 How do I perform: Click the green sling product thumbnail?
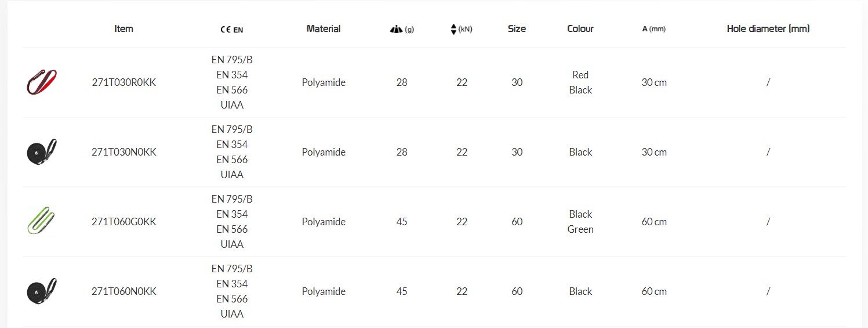click(42, 221)
